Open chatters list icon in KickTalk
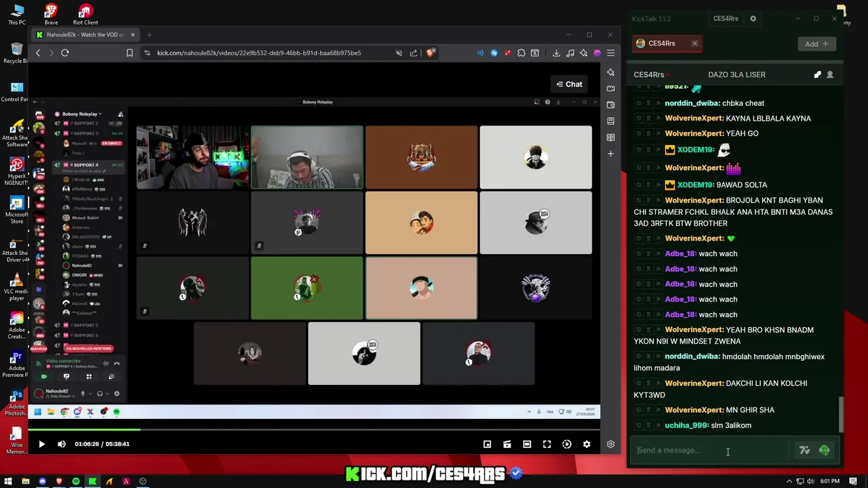868x488 pixels. (830, 75)
